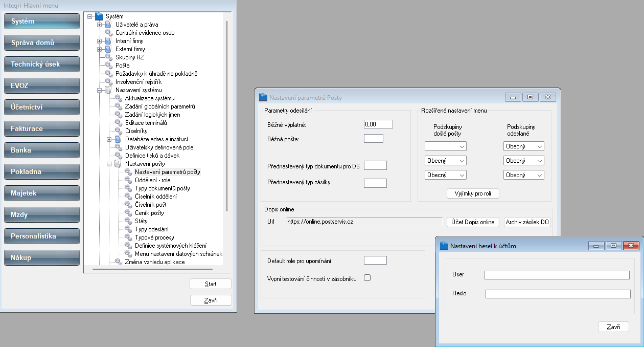Viewport: 644px width, 347px height.
Task: Select the Definice systémových hlášení item
Action: coord(171,246)
